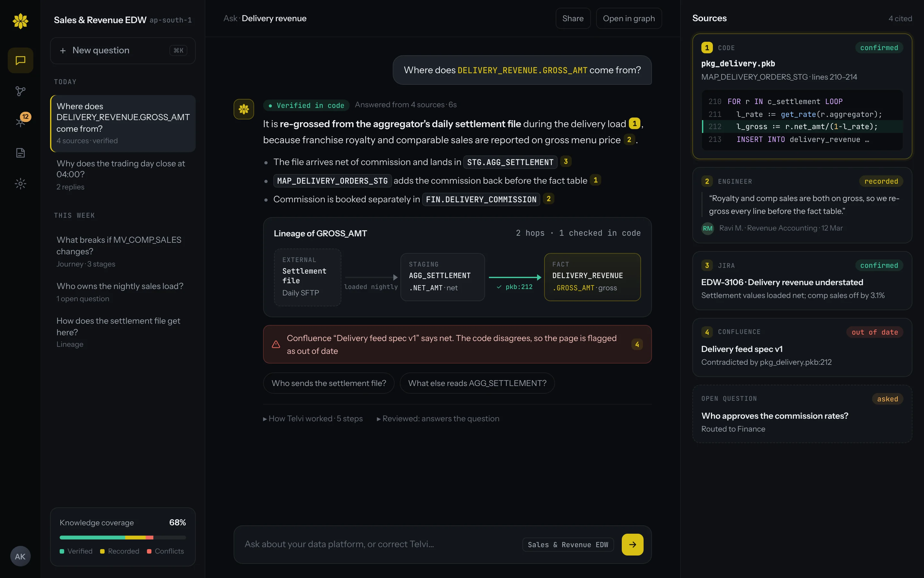Open 'Why does the trading day close at 04:00?' conversation
The image size is (924, 578).
coord(123,175)
